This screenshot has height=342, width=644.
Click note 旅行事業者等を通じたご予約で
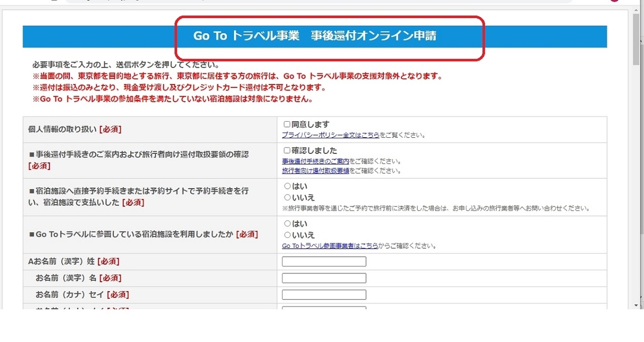coord(436,208)
